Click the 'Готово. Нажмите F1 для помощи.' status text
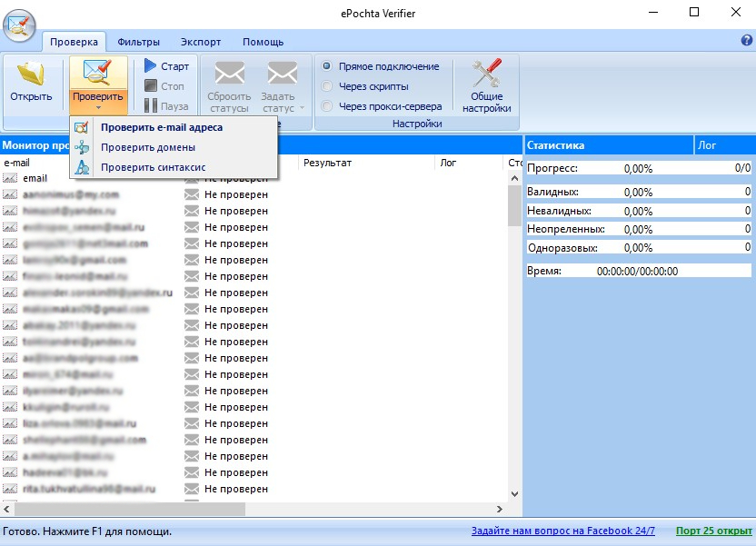This screenshot has height=546, width=756. [x=87, y=531]
